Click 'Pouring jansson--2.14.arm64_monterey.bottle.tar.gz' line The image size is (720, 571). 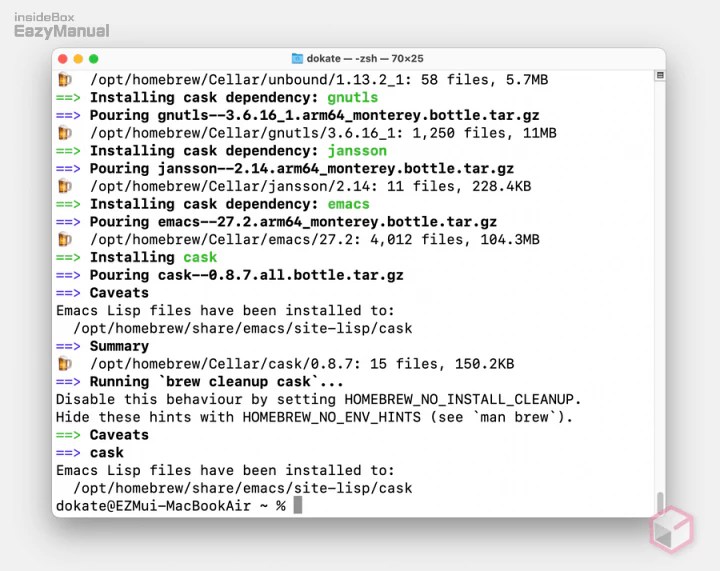[302, 169]
